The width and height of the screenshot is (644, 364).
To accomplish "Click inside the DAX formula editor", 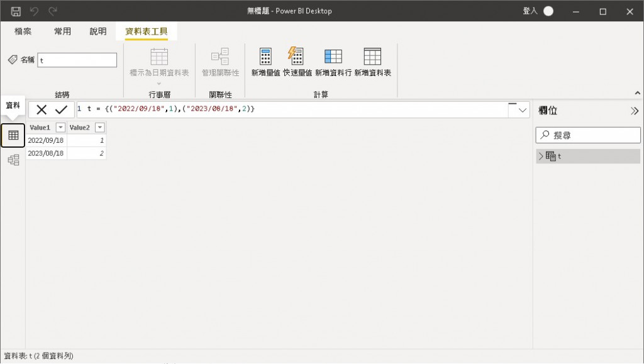I will pyautogui.click(x=292, y=109).
